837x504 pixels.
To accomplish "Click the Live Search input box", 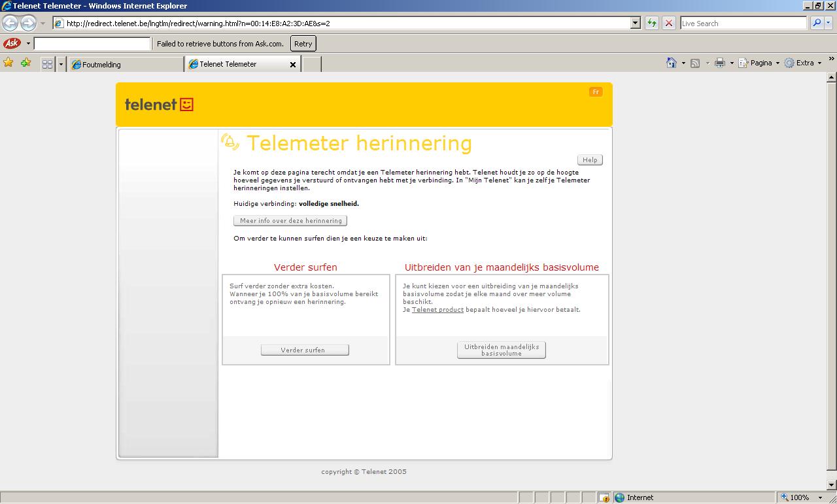I will [743, 23].
